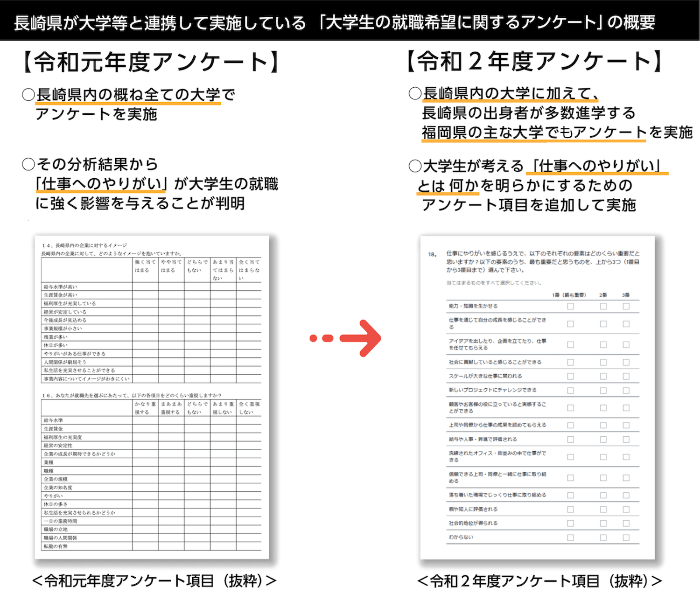Check 2番 box for 顧客やお客様の役に立っている row
Screen dimensions: 700x601
pyautogui.click(x=603, y=408)
